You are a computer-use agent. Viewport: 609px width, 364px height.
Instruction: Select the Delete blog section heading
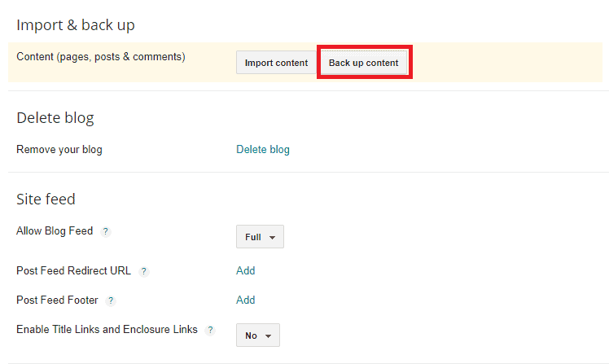point(55,118)
